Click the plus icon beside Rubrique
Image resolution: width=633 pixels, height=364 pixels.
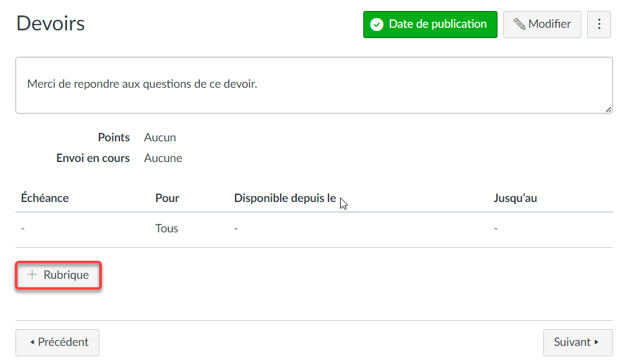pyautogui.click(x=32, y=275)
